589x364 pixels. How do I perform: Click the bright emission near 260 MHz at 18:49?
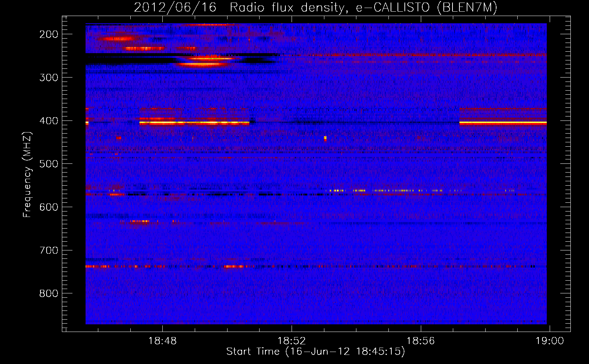tap(209, 61)
